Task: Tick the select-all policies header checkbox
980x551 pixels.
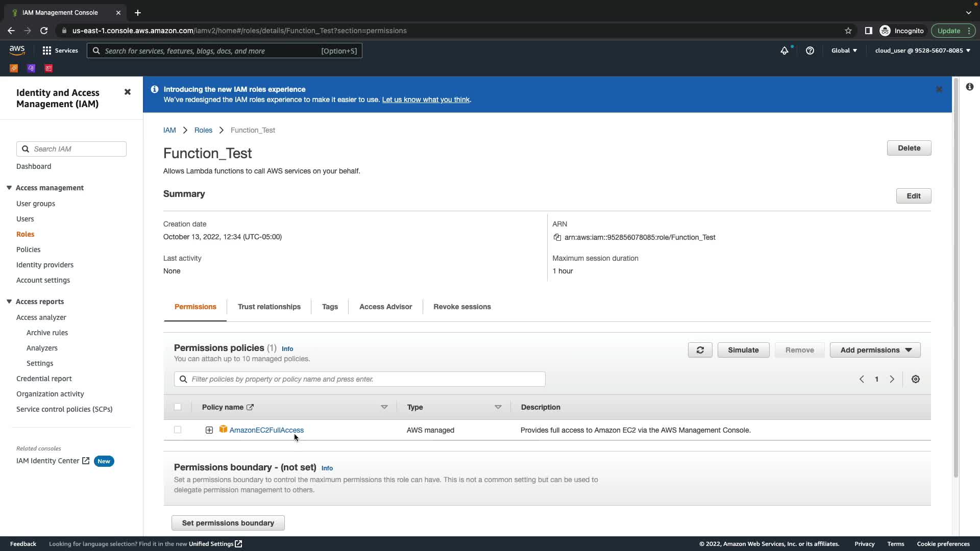Action: [178, 407]
